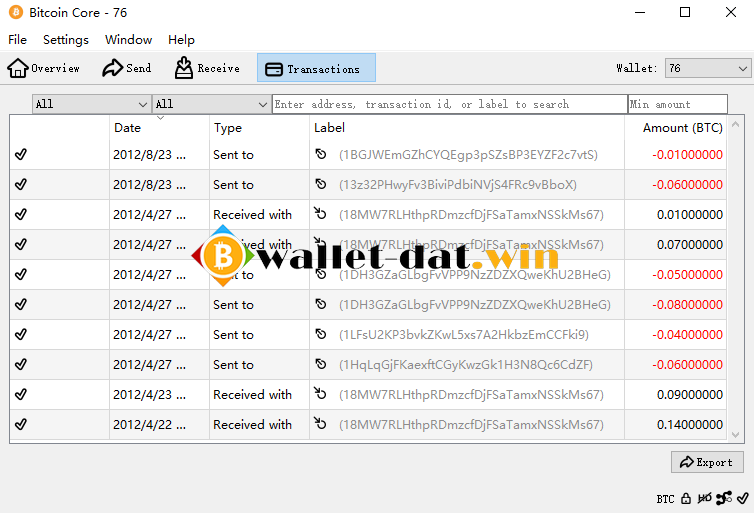
Task: Click received icon in the 0.14000000 row
Action: click(320, 423)
